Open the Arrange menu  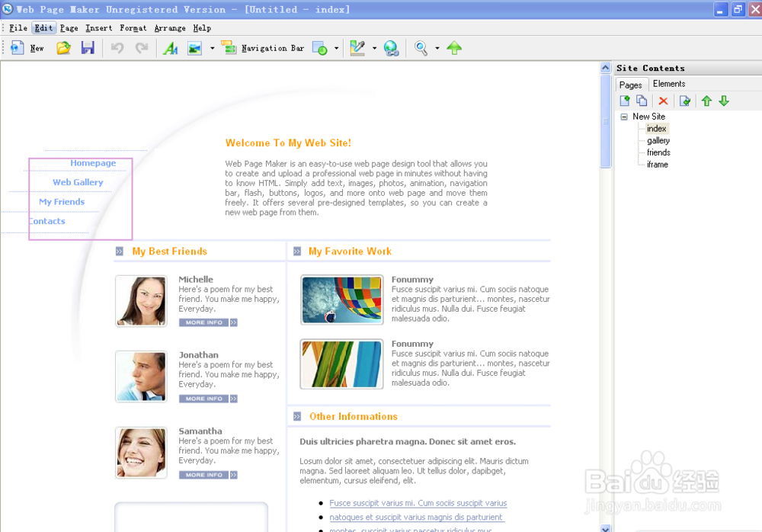click(x=170, y=28)
